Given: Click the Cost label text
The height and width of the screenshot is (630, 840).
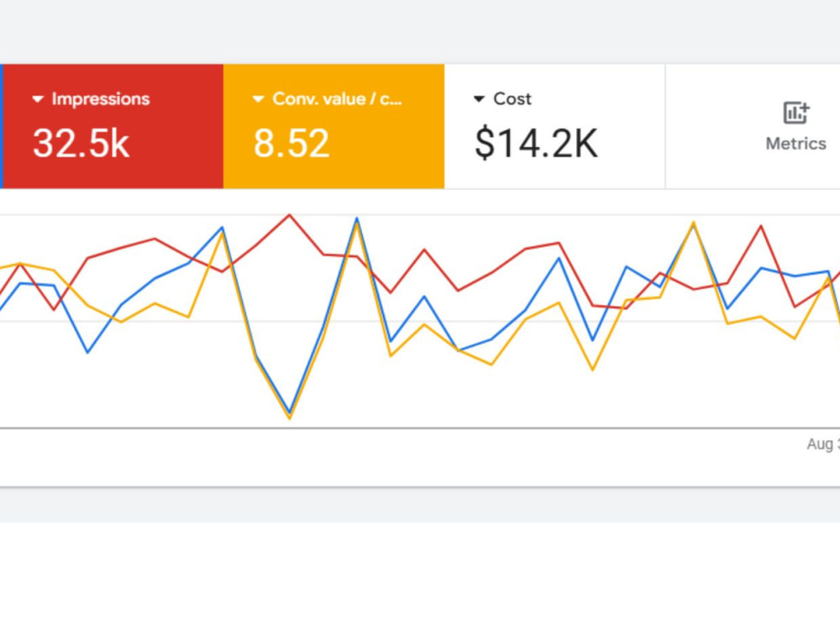Looking at the screenshot, I should 512,99.
